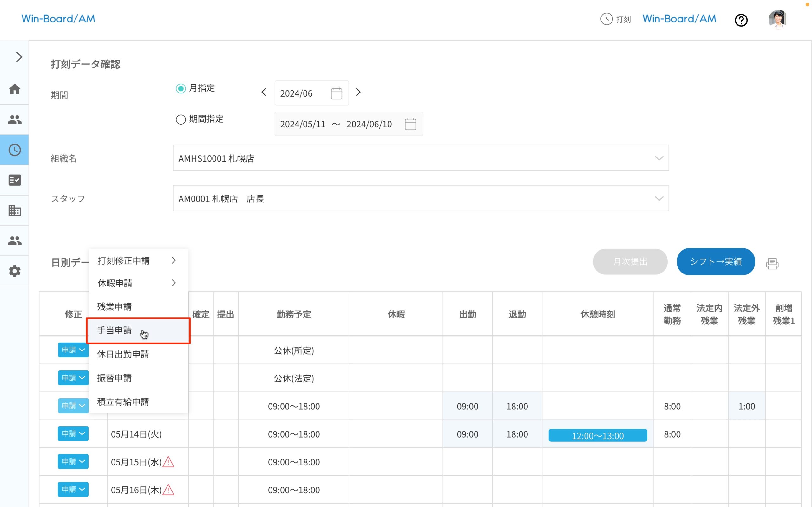Click the シフト→実績 button

click(715, 261)
